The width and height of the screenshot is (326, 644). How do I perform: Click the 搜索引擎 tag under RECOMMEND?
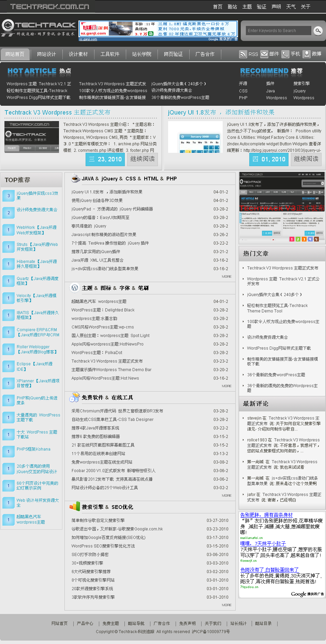tap(302, 84)
